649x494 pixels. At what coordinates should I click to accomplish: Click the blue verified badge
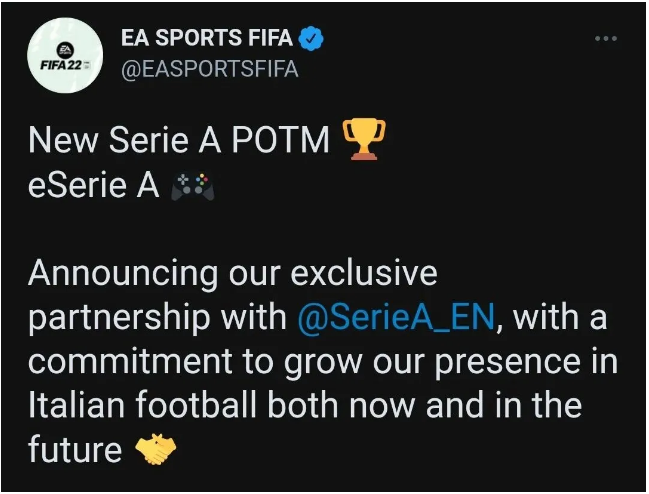(x=311, y=38)
